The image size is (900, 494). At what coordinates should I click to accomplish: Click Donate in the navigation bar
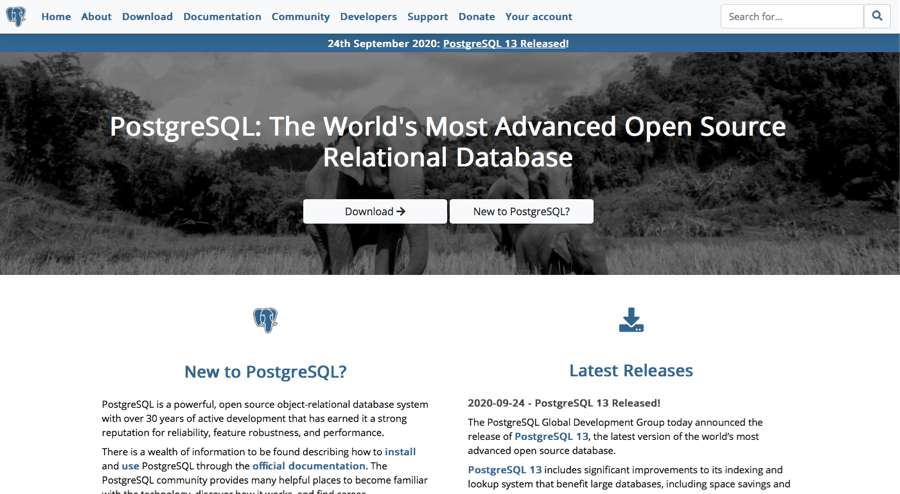pyautogui.click(x=476, y=17)
